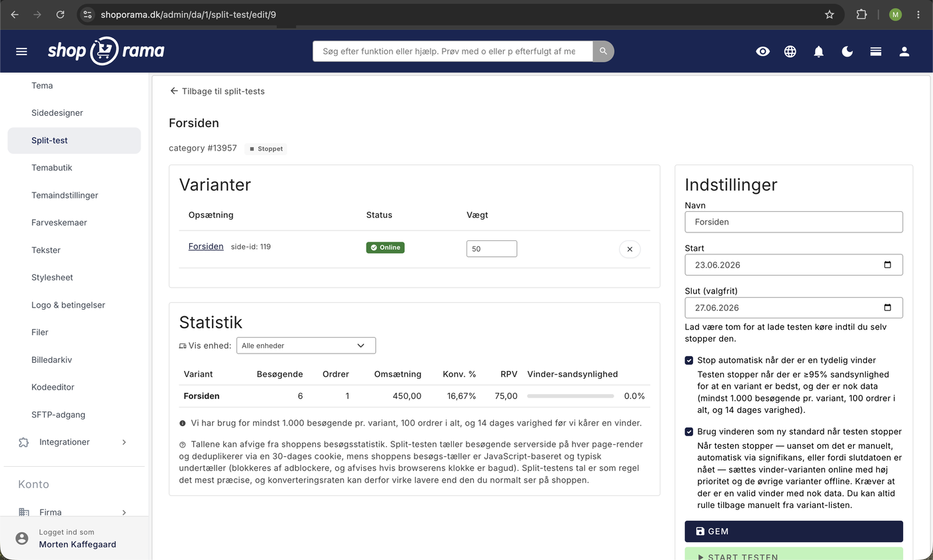Click the 0.0% winner probability value
The width and height of the screenshot is (933, 560).
634,396
